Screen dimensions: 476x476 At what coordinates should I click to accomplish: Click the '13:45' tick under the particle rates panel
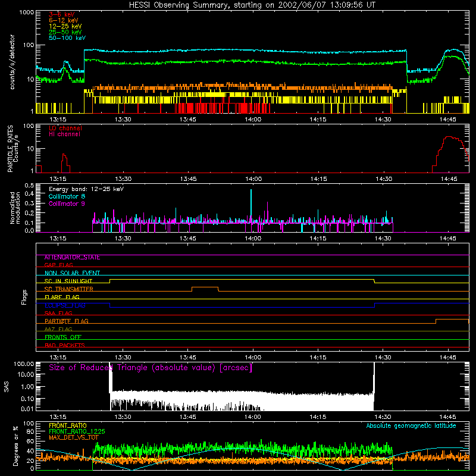[x=188, y=179]
